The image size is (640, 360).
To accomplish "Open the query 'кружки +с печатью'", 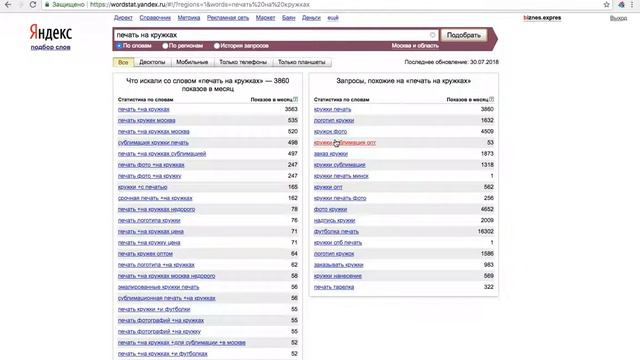I will pos(142,187).
